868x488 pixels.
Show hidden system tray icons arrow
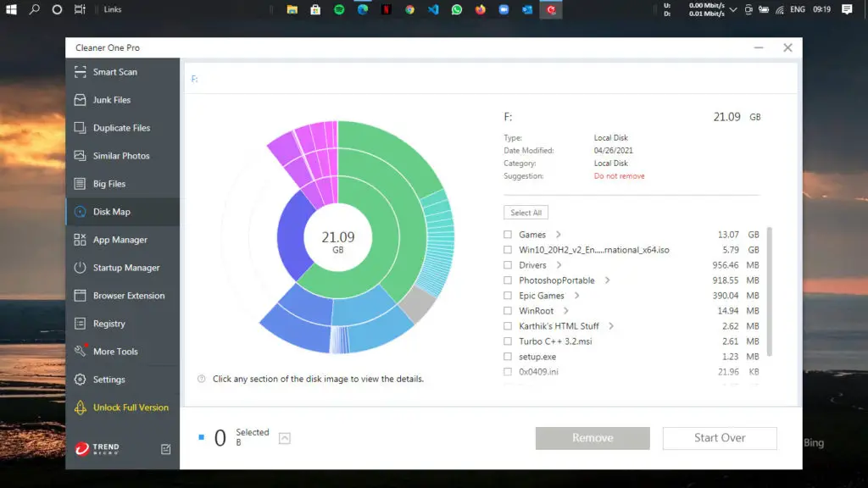click(733, 9)
